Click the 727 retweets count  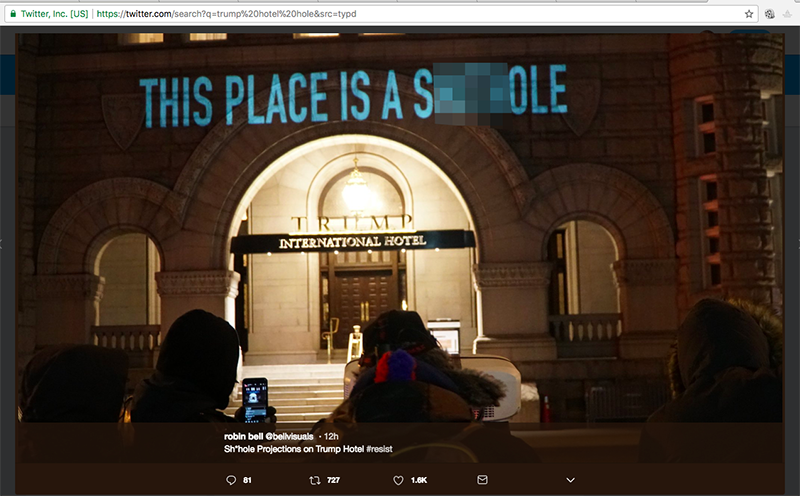[333, 480]
